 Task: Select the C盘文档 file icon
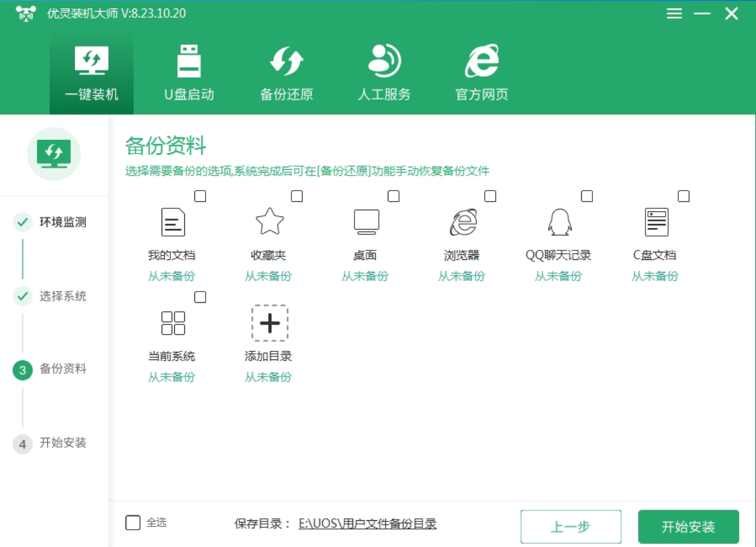[x=656, y=222]
